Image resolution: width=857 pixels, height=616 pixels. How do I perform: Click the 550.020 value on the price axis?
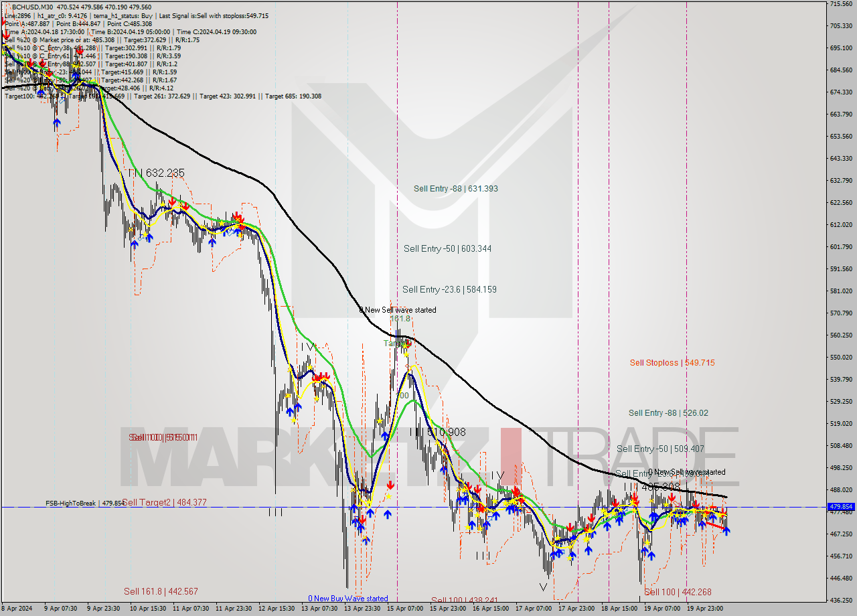click(x=842, y=357)
